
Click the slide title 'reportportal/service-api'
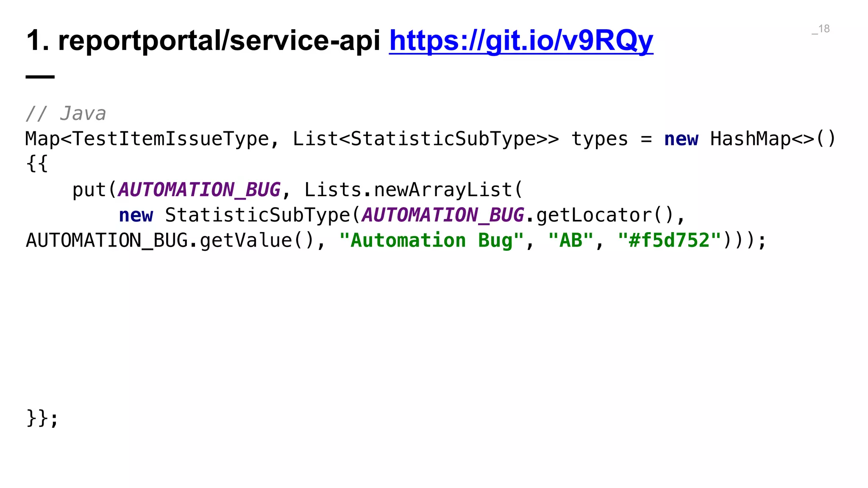219,41
